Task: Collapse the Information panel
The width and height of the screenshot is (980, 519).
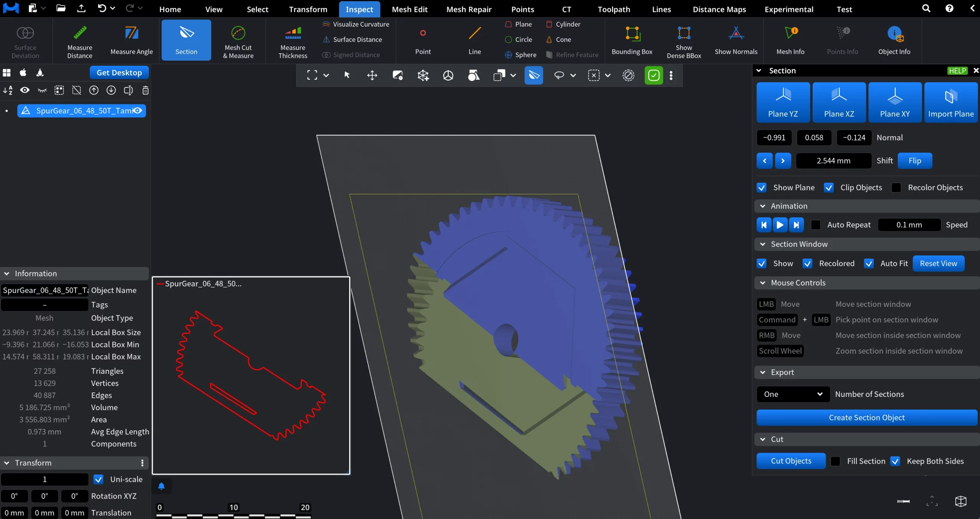Action: [7, 273]
